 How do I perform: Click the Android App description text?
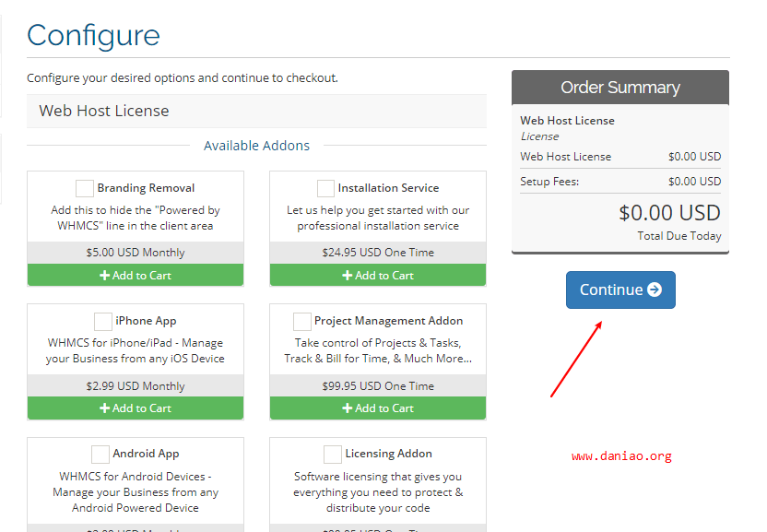click(136, 491)
